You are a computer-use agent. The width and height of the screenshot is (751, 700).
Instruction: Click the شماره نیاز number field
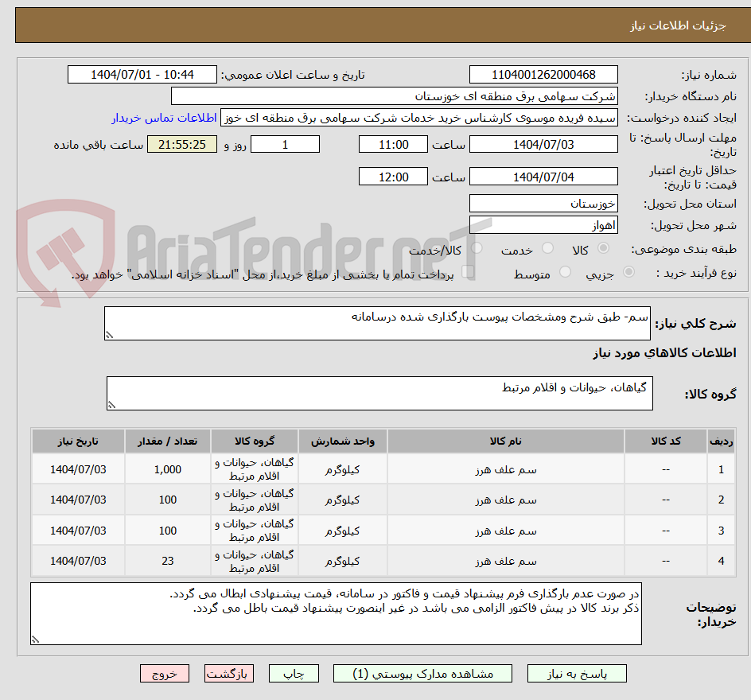[x=543, y=75]
